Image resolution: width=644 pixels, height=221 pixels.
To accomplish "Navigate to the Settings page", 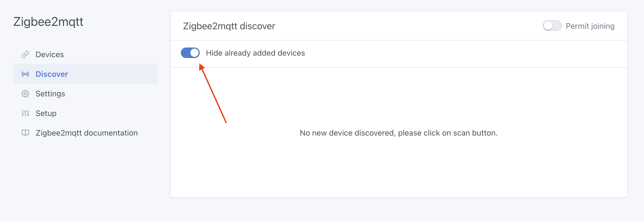I will (x=50, y=94).
